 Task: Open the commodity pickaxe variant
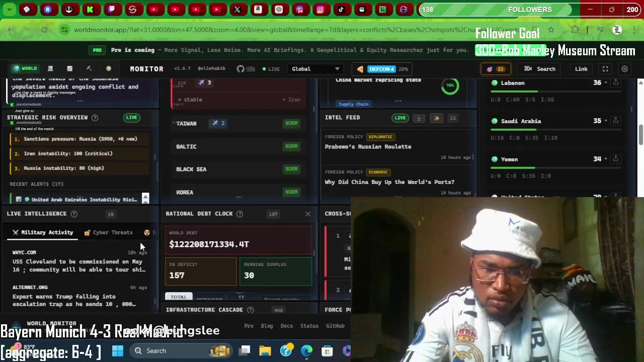click(x=89, y=68)
